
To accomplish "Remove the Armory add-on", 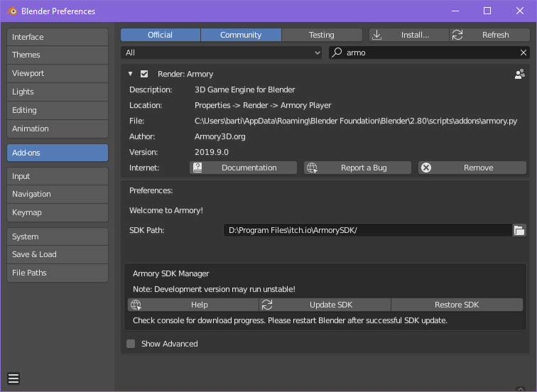I will tap(472, 168).
